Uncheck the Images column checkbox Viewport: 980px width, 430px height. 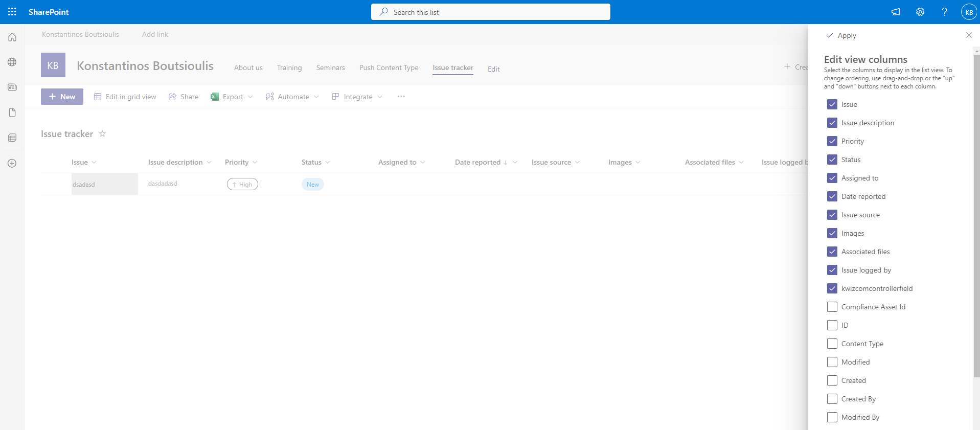tap(832, 233)
